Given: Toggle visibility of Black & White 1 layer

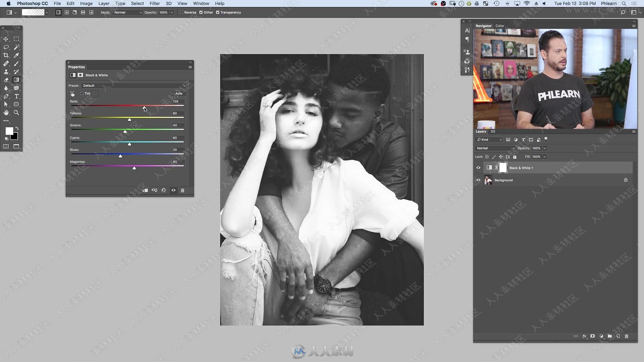Looking at the screenshot, I should [478, 168].
